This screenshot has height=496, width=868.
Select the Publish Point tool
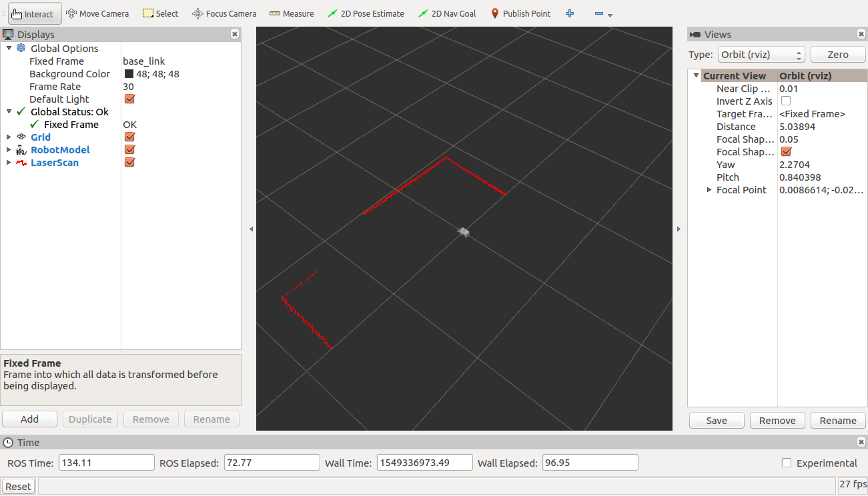(x=520, y=13)
